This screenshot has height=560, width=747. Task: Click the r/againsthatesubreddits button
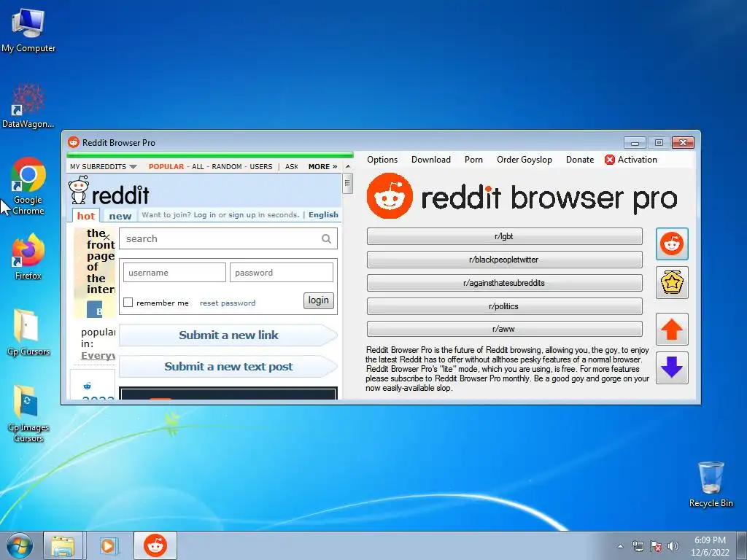point(505,283)
